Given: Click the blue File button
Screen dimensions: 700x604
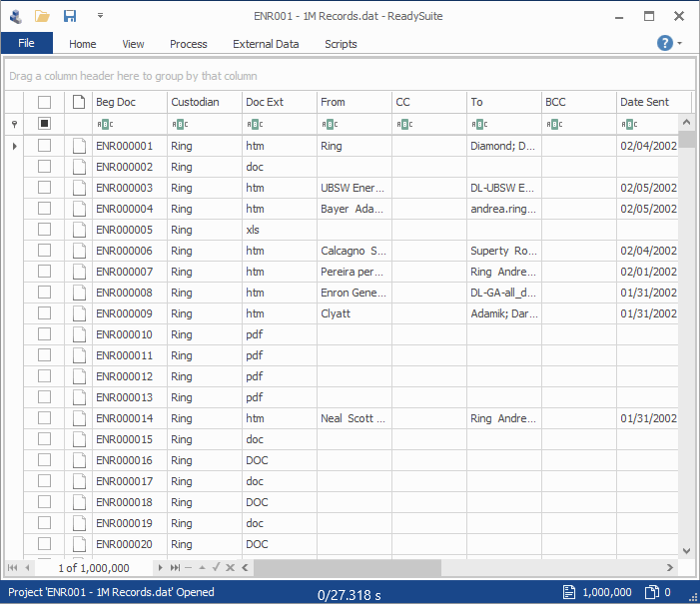Looking at the screenshot, I should (26, 44).
